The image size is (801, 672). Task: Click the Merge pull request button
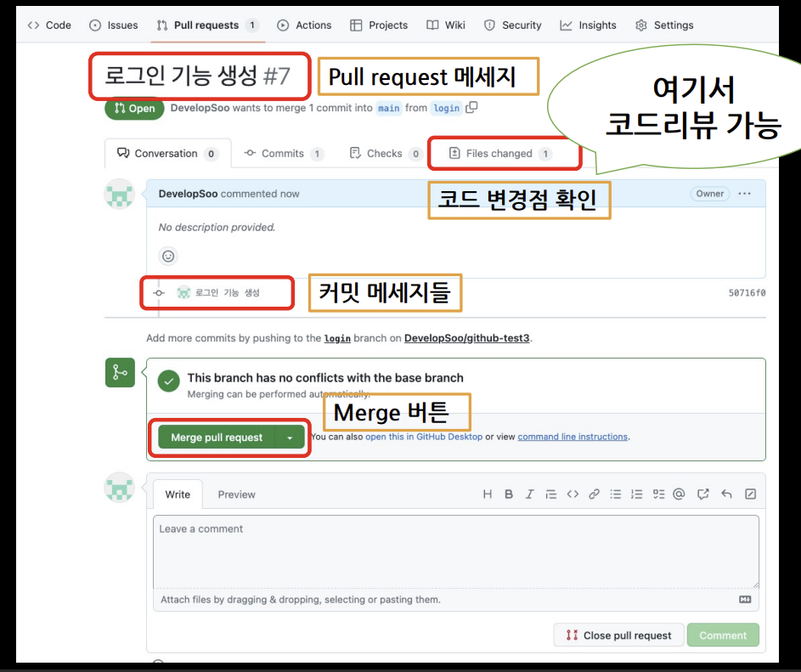pyautogui.click(x=217, y=438)
